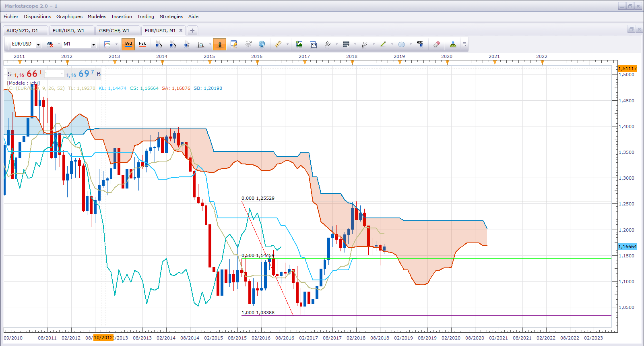Click the ICH(EUR/USD, 9, 26, 52) indicator label

pyautogui.click(x=36, y=88)
